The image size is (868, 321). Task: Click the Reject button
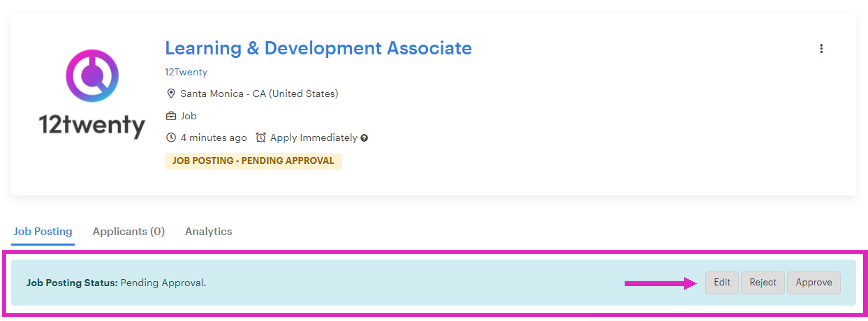763,283
